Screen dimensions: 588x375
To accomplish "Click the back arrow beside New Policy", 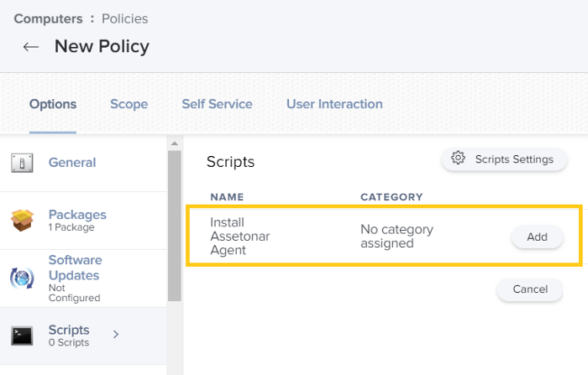I will tap(31, 47).
